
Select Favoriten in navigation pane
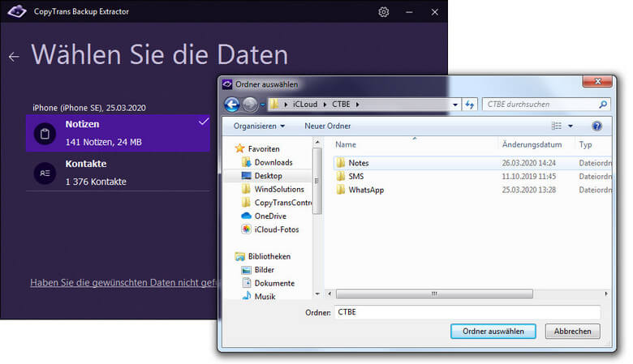[x=264, y=149]
